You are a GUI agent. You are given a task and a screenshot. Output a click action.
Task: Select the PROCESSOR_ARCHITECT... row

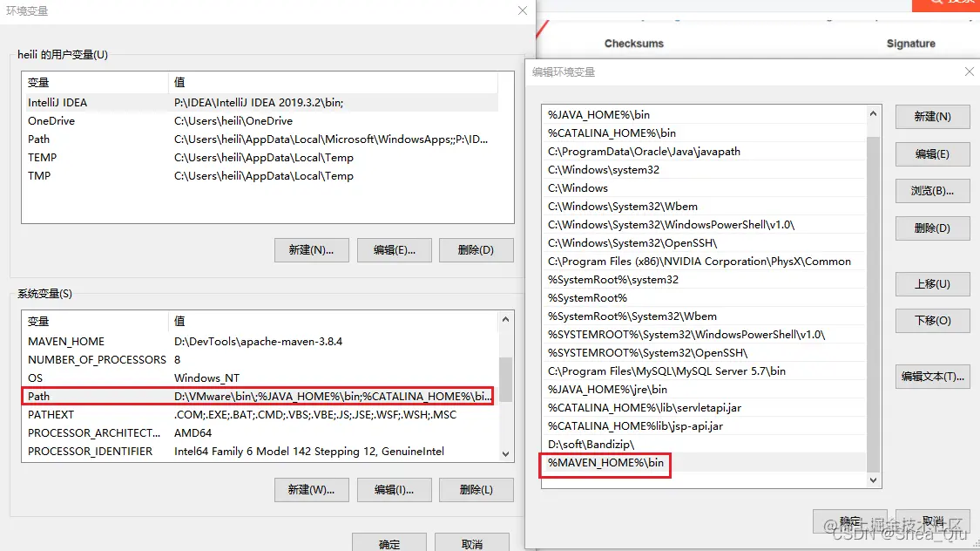pos(260,432)
